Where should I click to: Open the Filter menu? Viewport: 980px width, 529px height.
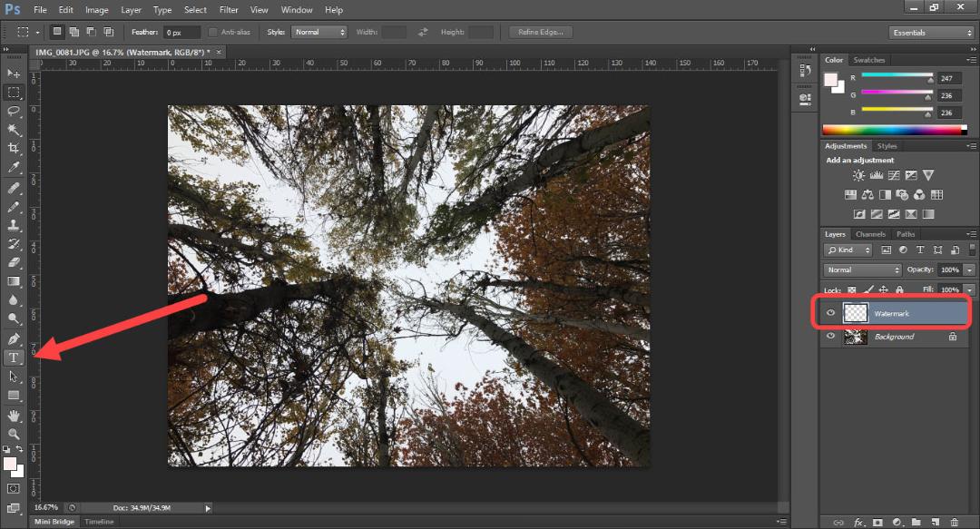coord(229,10)
